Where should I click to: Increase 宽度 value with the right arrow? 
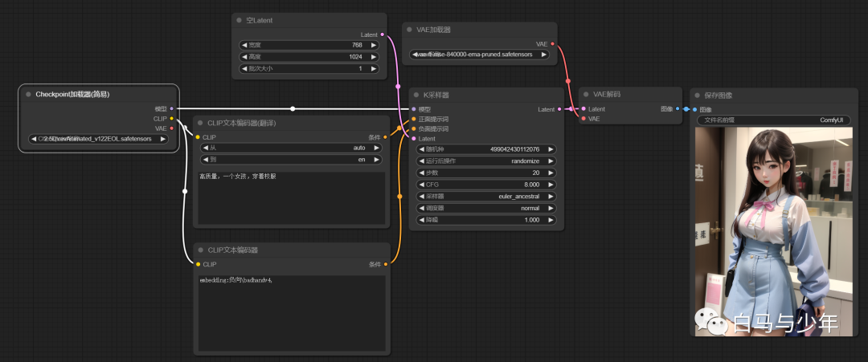coord(375,45)
